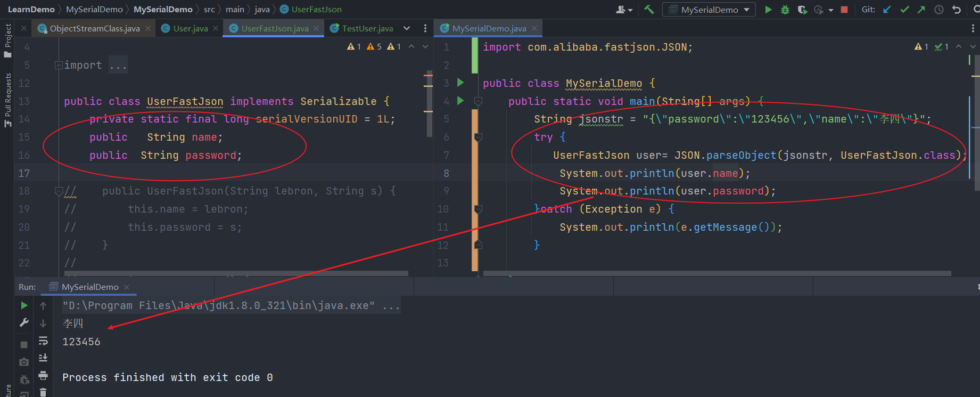Viewport: 980px width, 397px height.
Task: Close the ObjectStreamClass.java tab
Action: (148, 29)
